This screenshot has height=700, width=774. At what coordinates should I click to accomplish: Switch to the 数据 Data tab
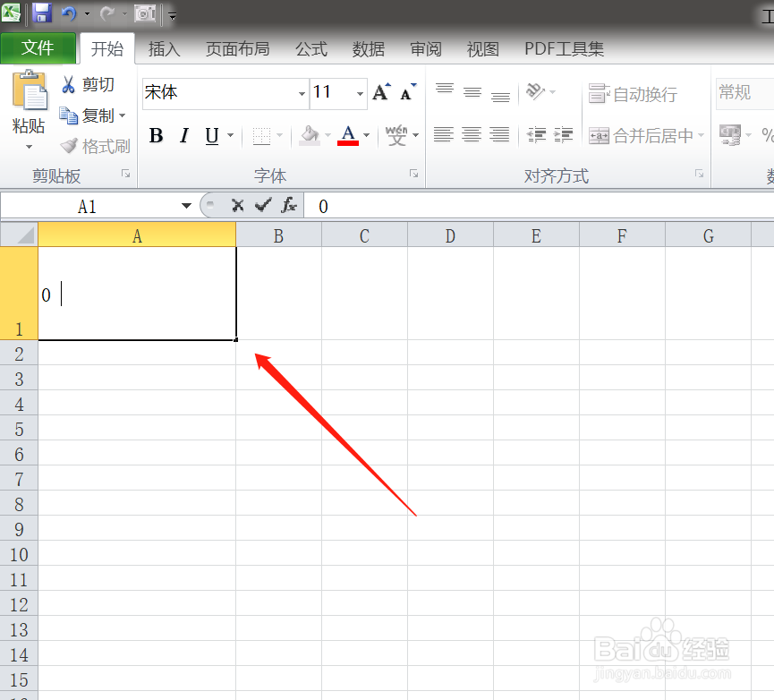click(369, 49)
